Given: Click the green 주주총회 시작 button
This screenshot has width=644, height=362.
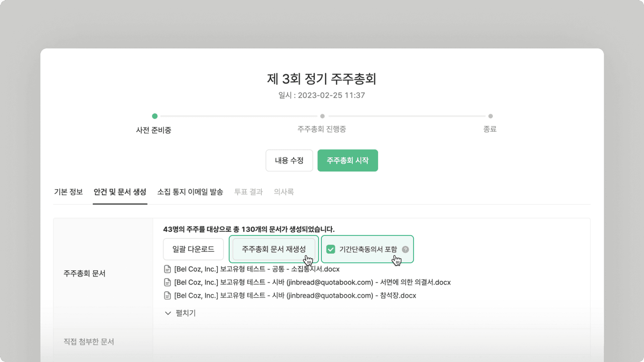Looking at the screenshot, I should 347,160.
